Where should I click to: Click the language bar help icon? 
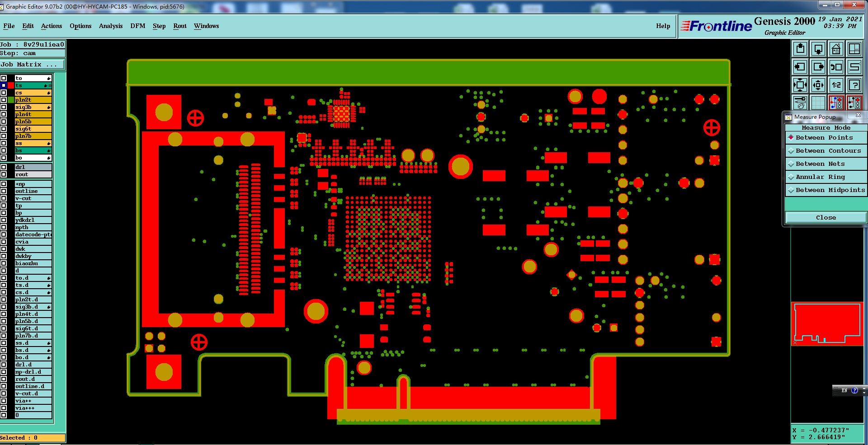[x=854, y=390]
